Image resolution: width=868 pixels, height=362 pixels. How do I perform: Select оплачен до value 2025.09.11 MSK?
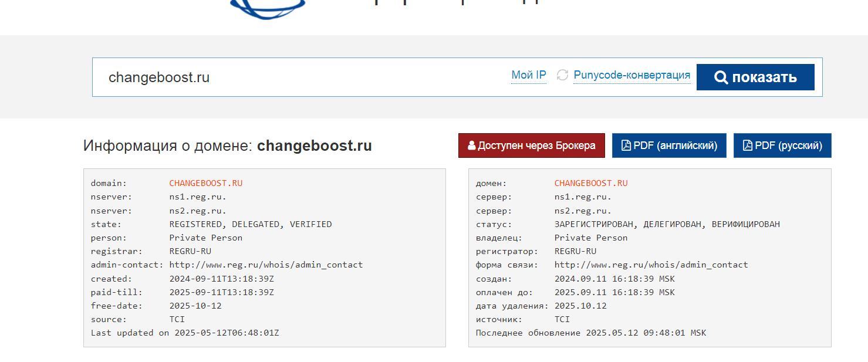(614, 292)
